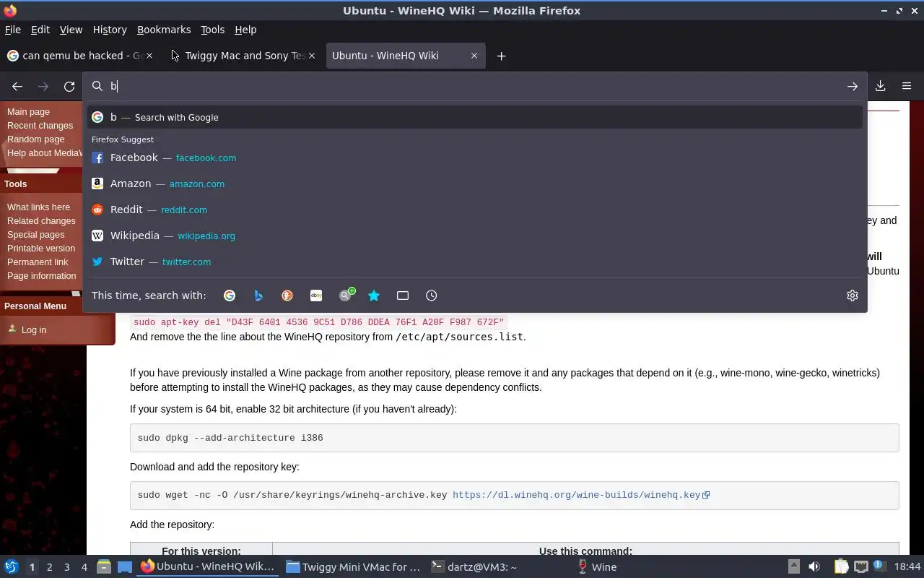The width and height of the screenshot is (924, 578).
Task: Open the Related changes link
Action: pyautogui.click(x=41, y=221)
